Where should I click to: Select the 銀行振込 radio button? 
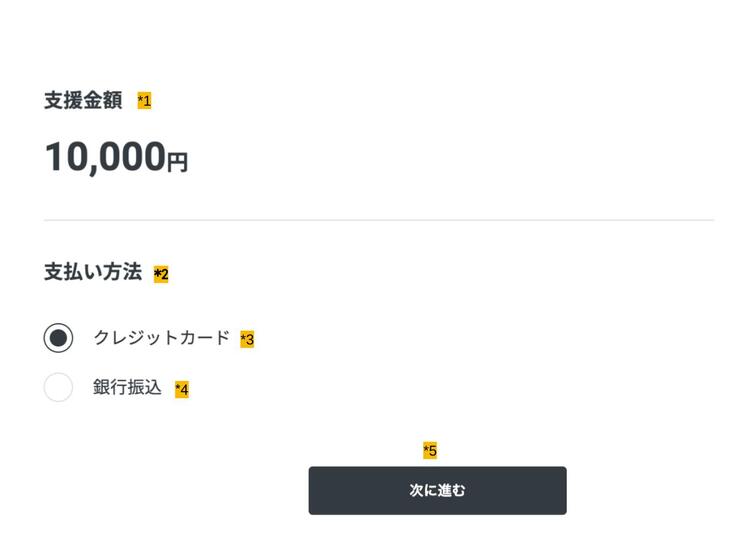(x=58, y=387)
